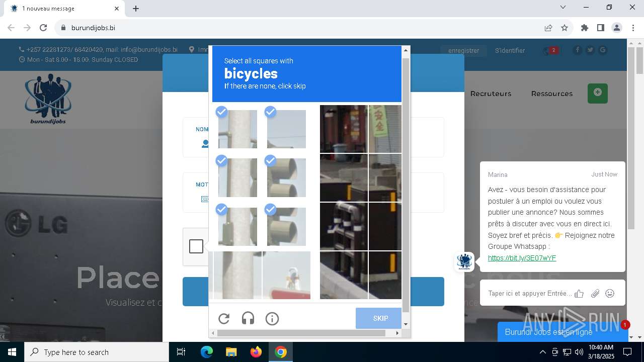Show hidden tray icons chevron
The height and width of the screenshot is (362, 644).
pos(542,352)
